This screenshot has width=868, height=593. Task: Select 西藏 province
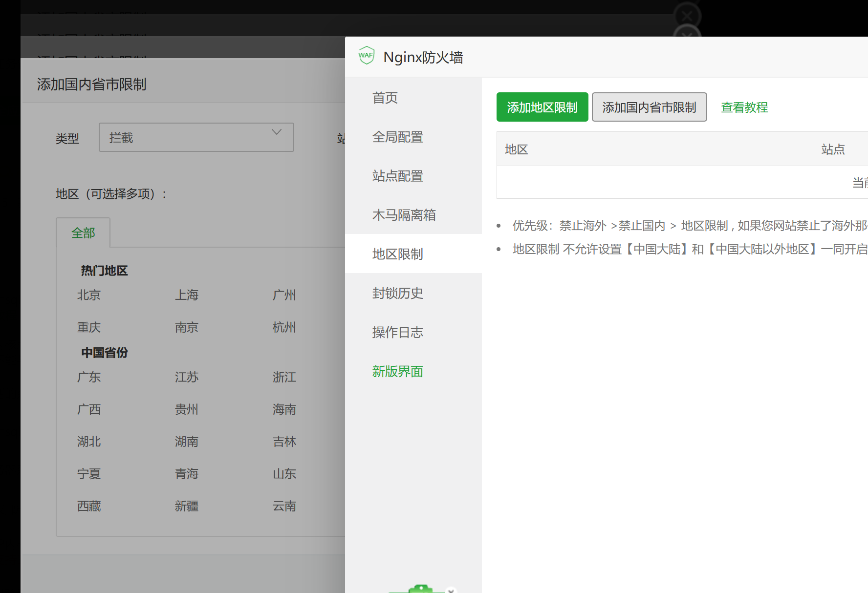89,506
